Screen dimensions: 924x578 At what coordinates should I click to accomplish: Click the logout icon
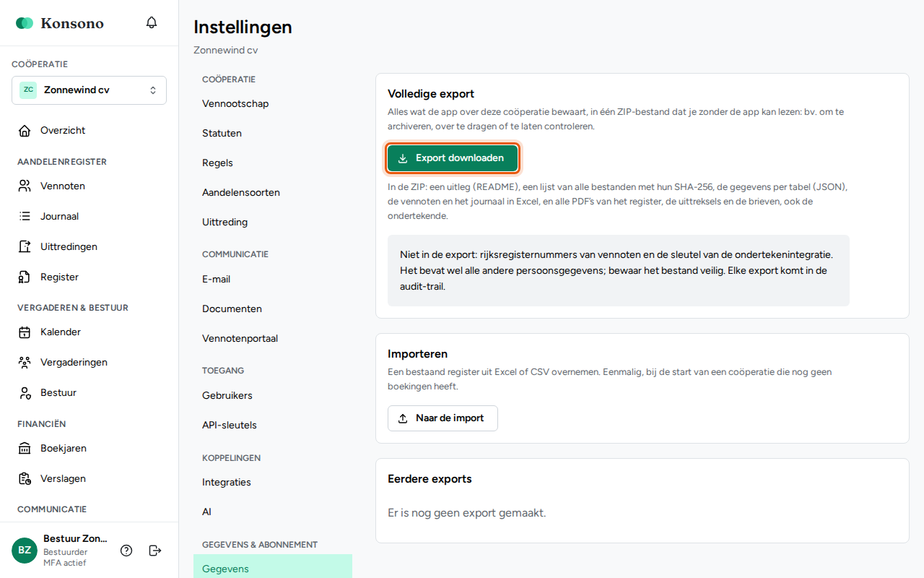(x=154, y=551)
